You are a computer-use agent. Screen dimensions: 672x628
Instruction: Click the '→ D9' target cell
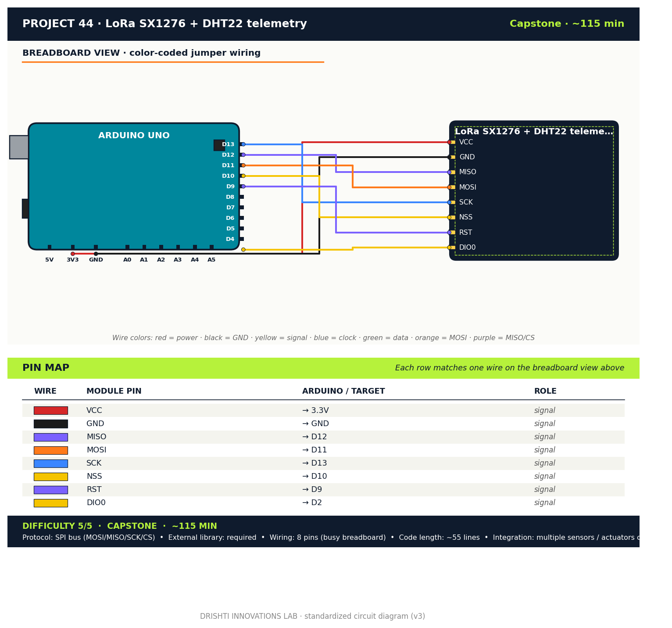(312, 489)
